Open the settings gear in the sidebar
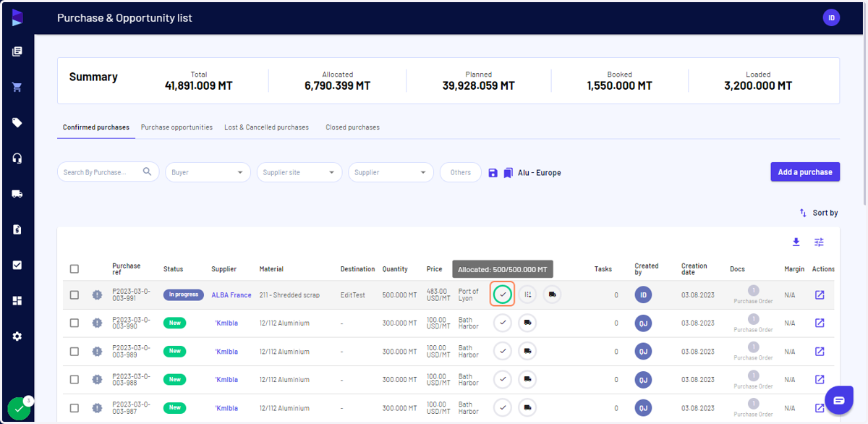This screenshot has height=424, width=868. coord(17,336)
